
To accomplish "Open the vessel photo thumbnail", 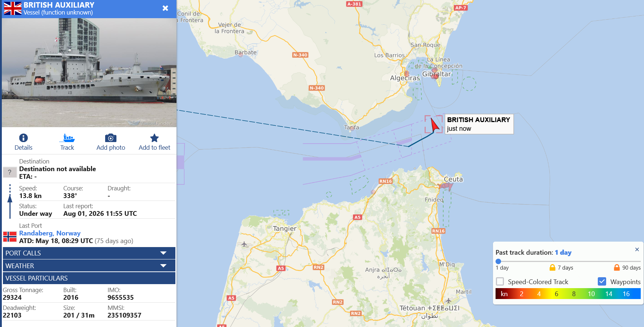I will [89, 73].
